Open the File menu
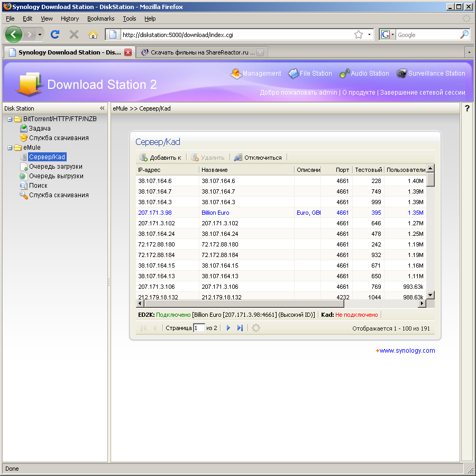The height and width of the screenshot is (476, 476). (x=10, y=19)
